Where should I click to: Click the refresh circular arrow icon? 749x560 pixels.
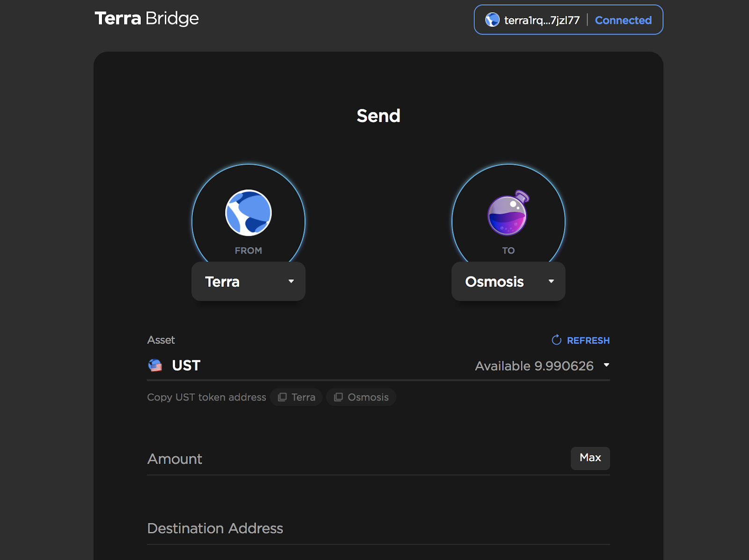[x=557, y=340]
